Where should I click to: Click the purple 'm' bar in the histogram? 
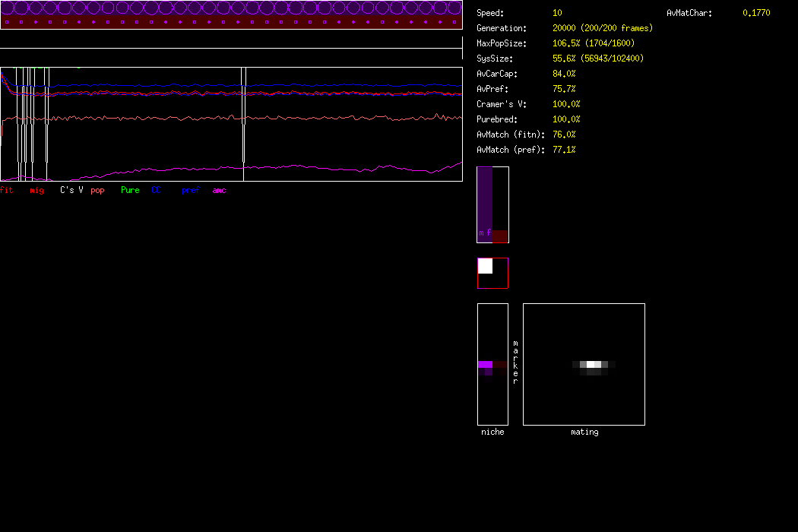pyautogui.click(x=484, y=204)
